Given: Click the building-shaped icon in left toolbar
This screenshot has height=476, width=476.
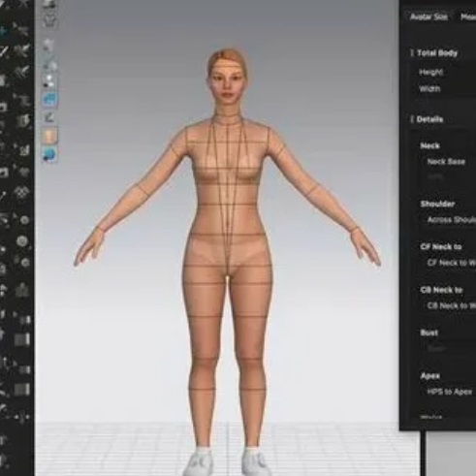Looking at the screenshot, I should (x=22, y=289).
